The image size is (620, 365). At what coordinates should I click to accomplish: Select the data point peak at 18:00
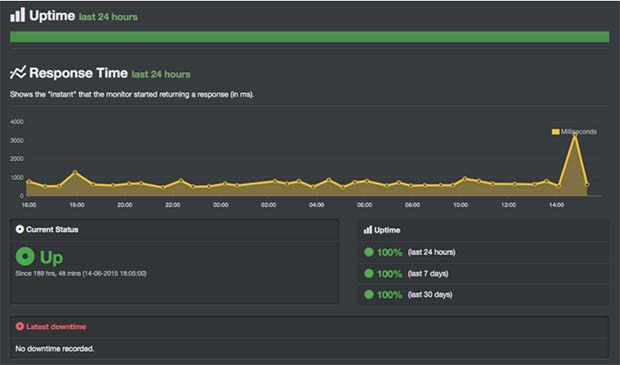[x=75, y=172]
